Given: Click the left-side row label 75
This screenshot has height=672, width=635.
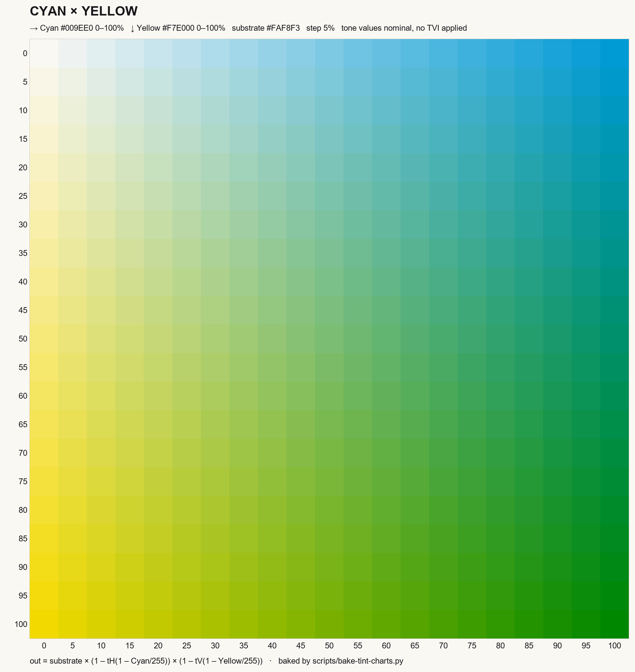Looking at the screenshot, I should [x=23, y=482].
